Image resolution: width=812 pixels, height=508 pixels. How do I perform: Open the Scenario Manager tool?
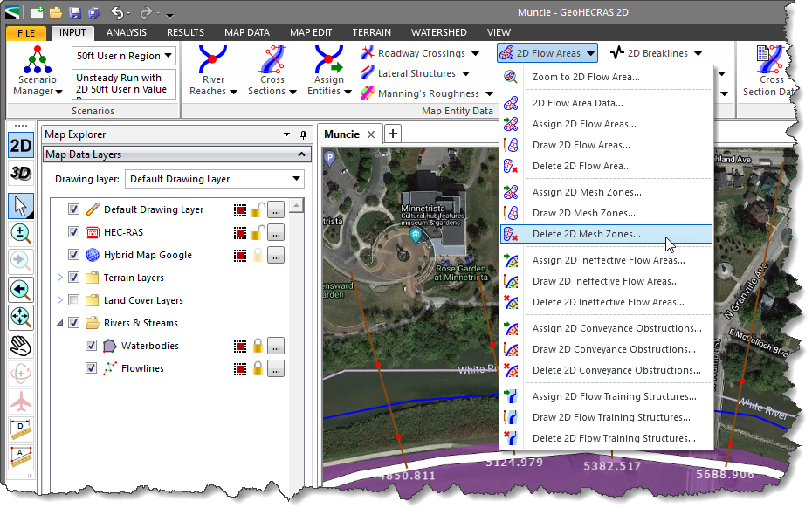point(37,72)
